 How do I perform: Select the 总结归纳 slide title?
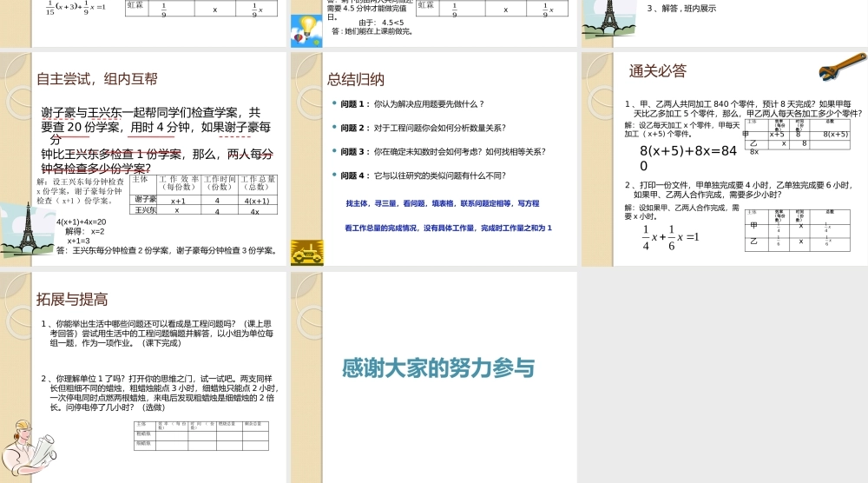[355, 79]
